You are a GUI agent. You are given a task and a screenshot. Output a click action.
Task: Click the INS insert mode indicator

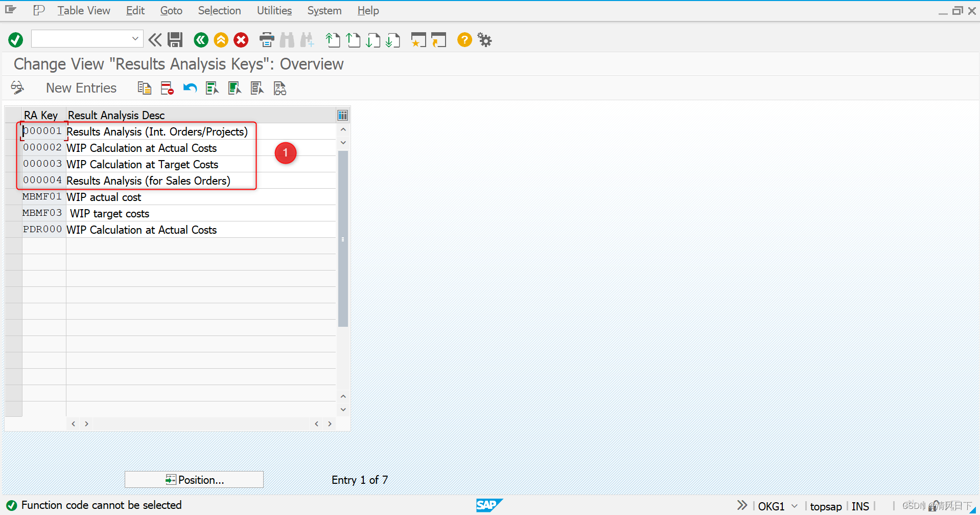pyautogui.click(x=860, y=506)
